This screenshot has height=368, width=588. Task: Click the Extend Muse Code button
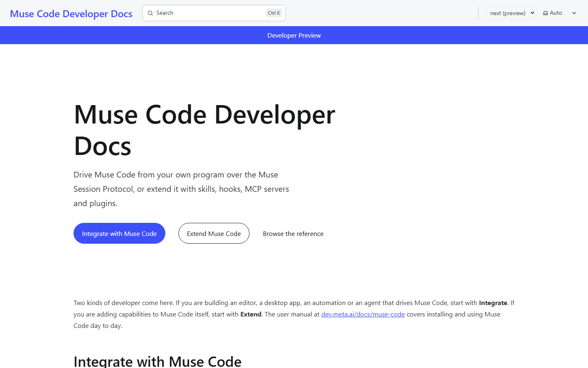click(214, 233)
